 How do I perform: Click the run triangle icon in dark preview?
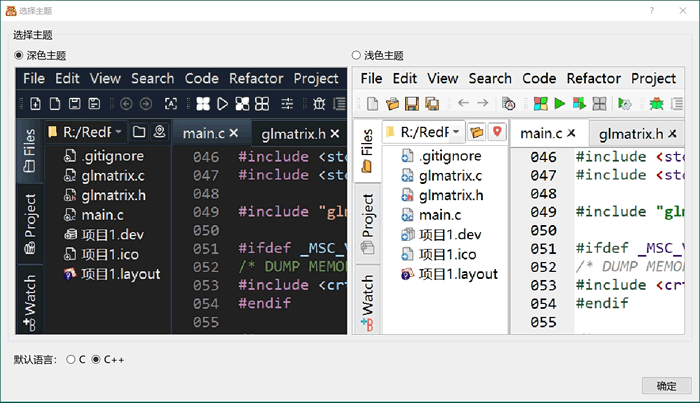pyautogui.click(x=222, y=104)
